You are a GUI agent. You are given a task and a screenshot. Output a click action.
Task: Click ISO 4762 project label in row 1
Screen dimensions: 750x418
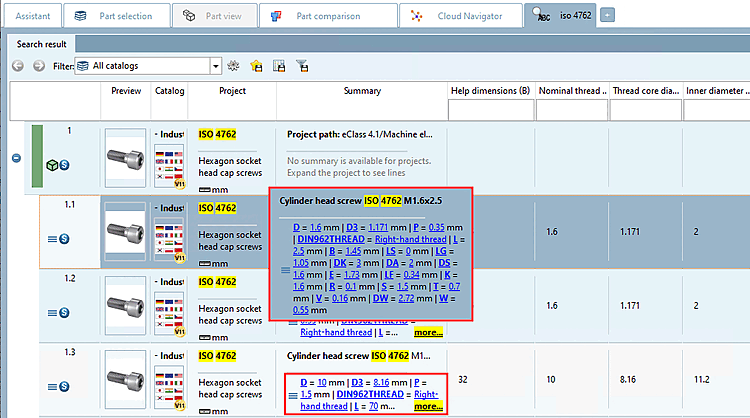[217, 134]
